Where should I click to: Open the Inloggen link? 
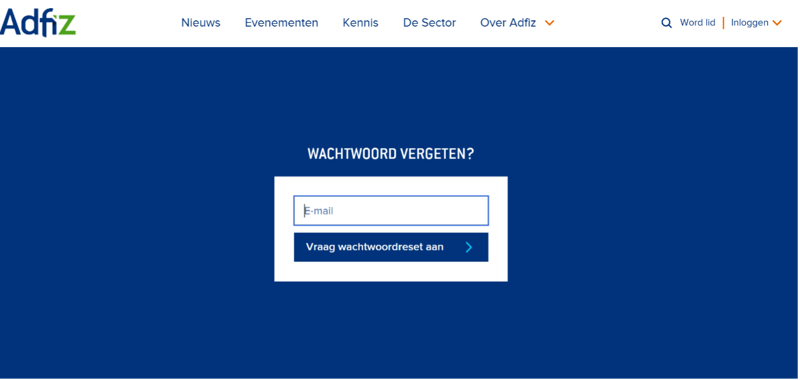tap(749, 23)
